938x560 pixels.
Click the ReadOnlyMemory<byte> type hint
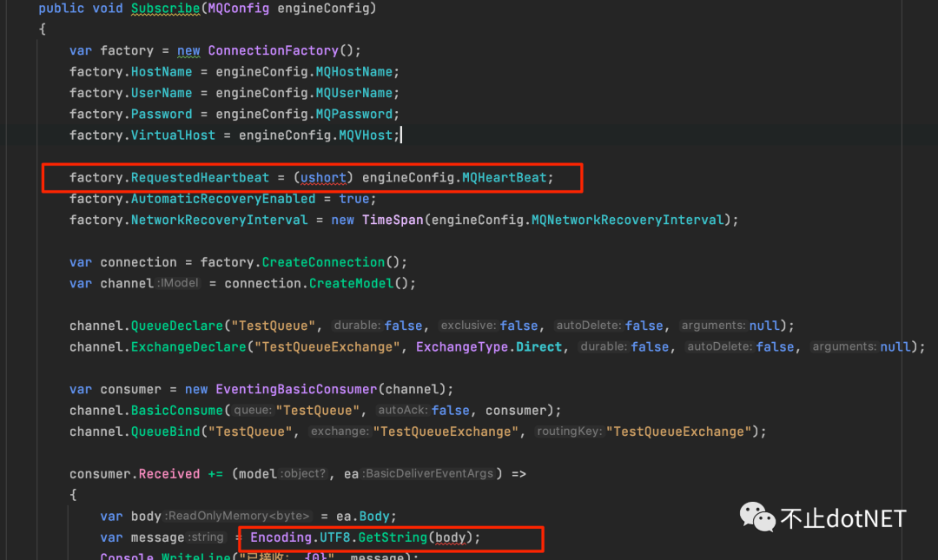pos(238,516)
